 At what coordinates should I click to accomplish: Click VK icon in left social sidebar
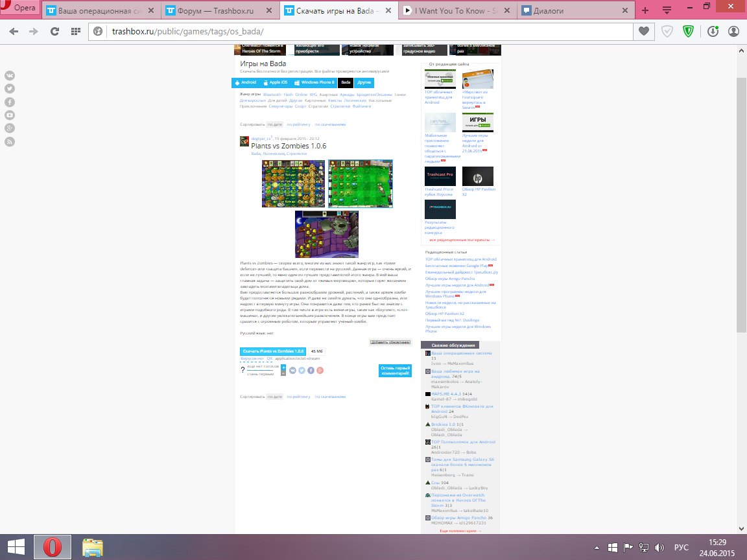(10, 75)
